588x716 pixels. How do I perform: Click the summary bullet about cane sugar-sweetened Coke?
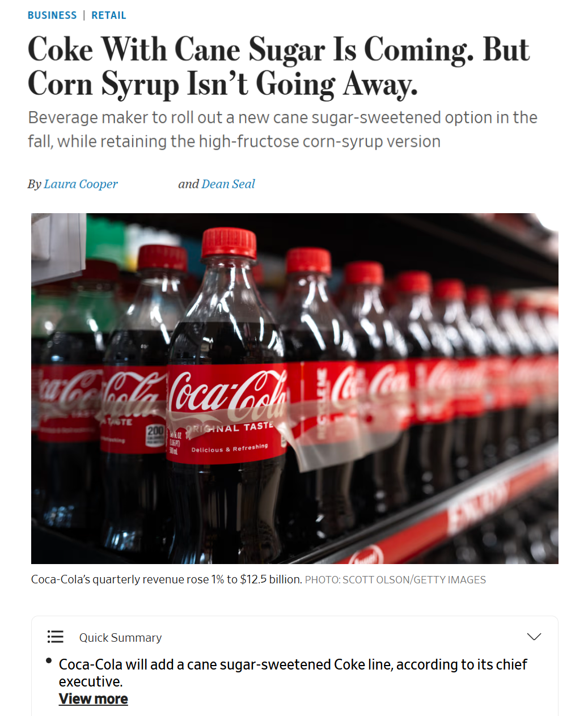point(293,672)
